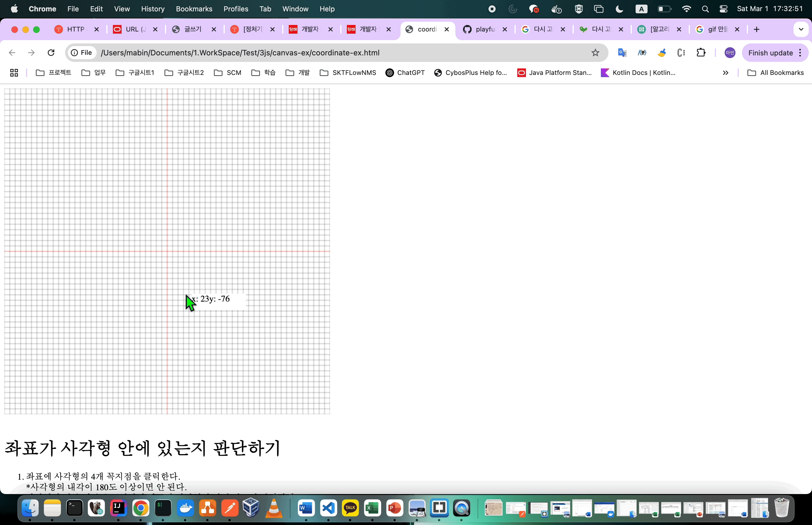Open the 프로젝트 bookmarks folder
812x525 pixels.
tap(53, 72)
